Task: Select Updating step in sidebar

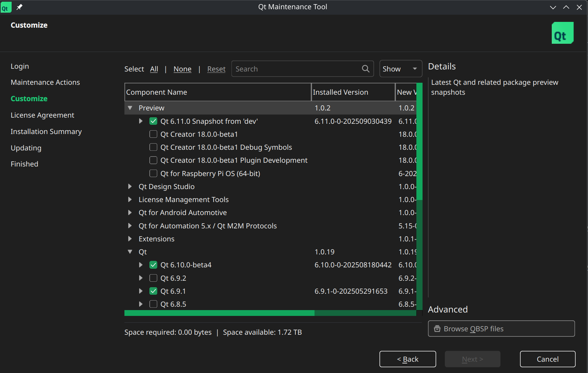Action: point(26,148)
